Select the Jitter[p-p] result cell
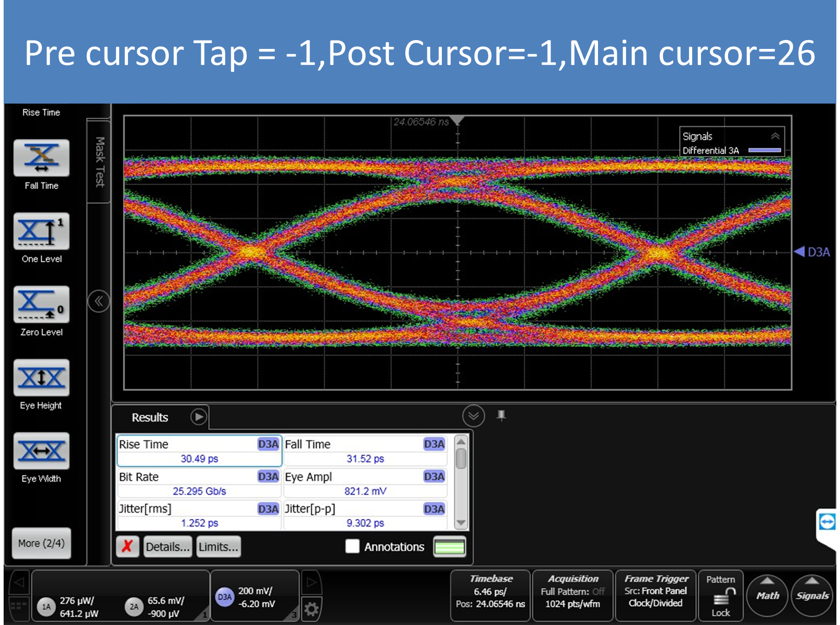Viewport: 840px width, 625px height. tap(365, 515)
